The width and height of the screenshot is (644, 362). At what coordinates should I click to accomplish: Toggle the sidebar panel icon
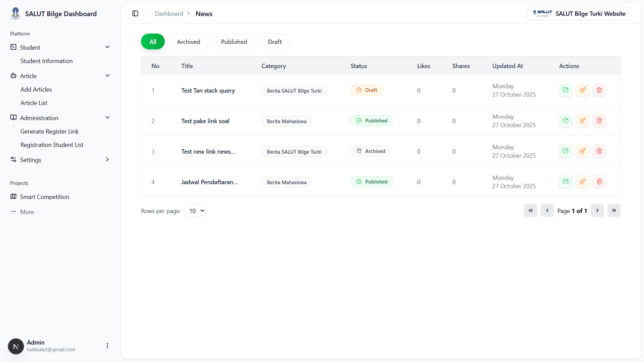click(135, 13)
